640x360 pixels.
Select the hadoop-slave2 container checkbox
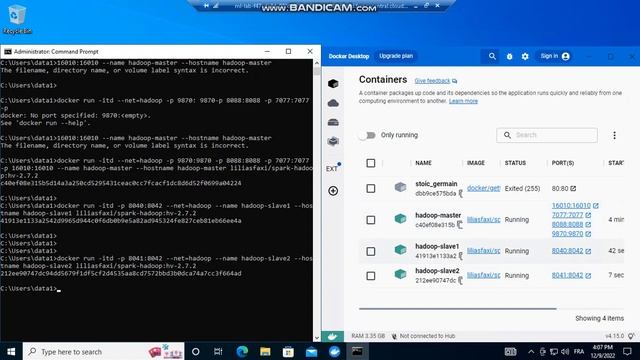point(371,276)
